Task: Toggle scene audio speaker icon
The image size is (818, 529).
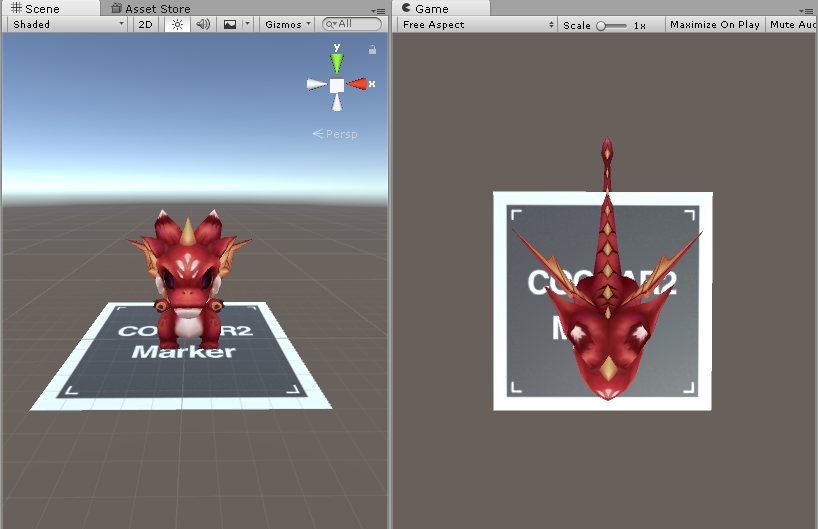Action: point(203,25)
